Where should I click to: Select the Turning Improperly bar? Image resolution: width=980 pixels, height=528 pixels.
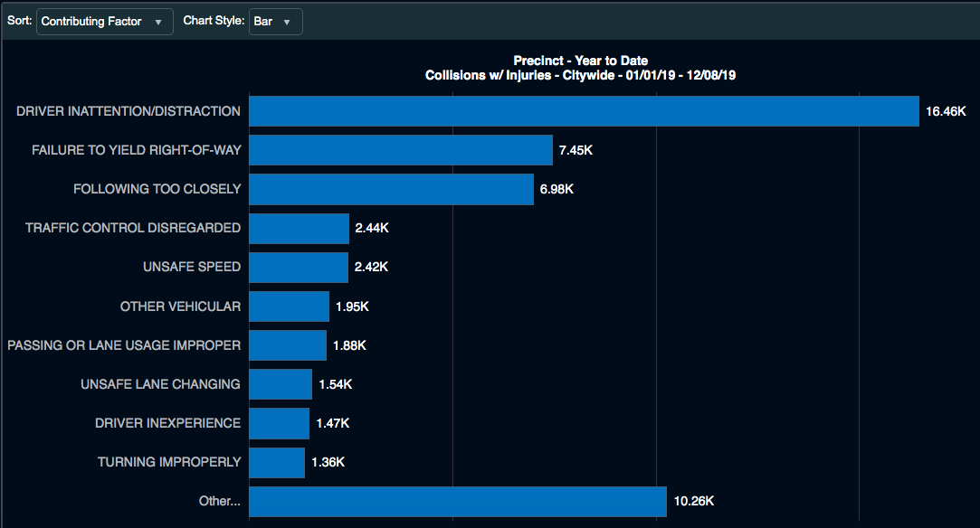tap(277, 463)
